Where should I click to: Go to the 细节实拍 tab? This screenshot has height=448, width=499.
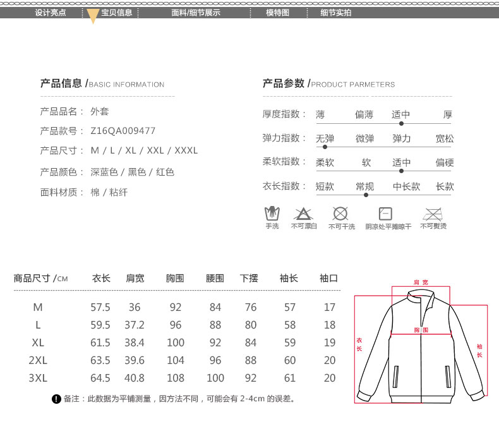click(x=336, y=13)
